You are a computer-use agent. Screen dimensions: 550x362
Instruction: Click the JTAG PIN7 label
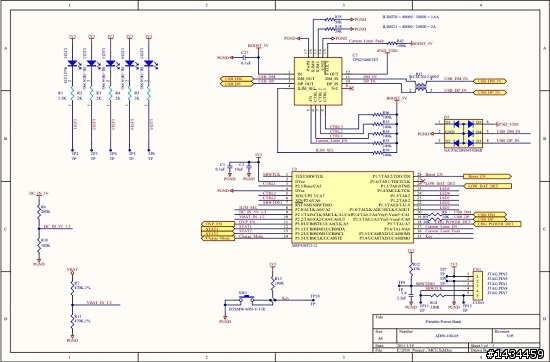tap(497, 293)
